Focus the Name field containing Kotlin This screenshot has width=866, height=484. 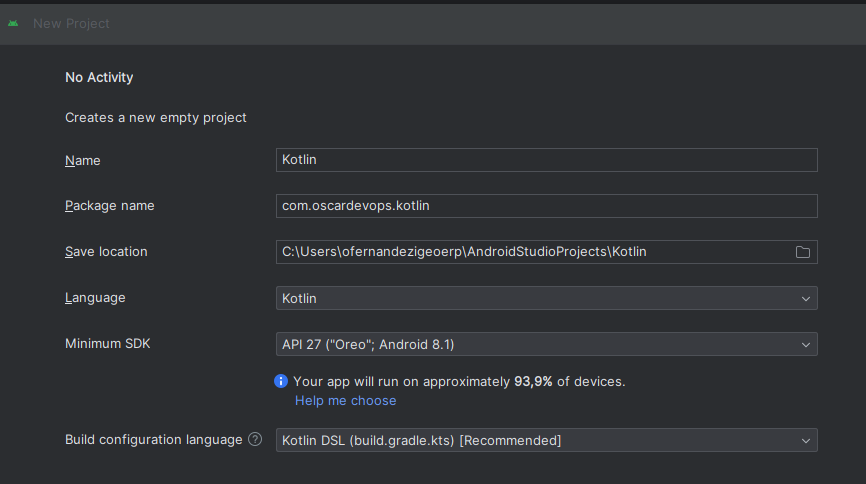[547, 160]
